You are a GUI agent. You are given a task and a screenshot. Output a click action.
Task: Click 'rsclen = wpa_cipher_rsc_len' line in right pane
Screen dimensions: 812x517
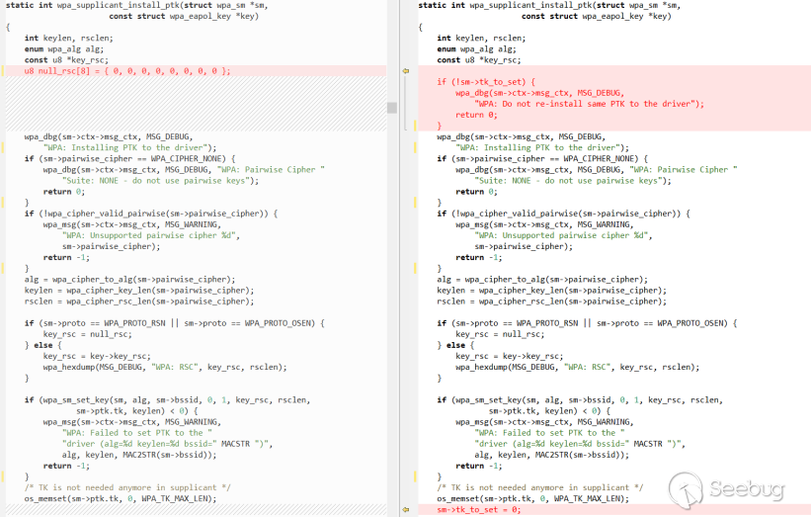(551, 301)
